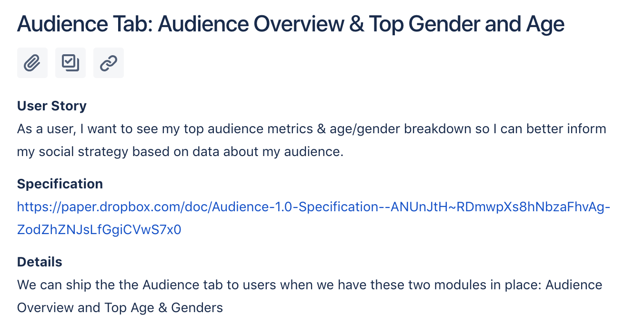644x334 pixels.
Task: Click the Details heading
Action: 40,262
